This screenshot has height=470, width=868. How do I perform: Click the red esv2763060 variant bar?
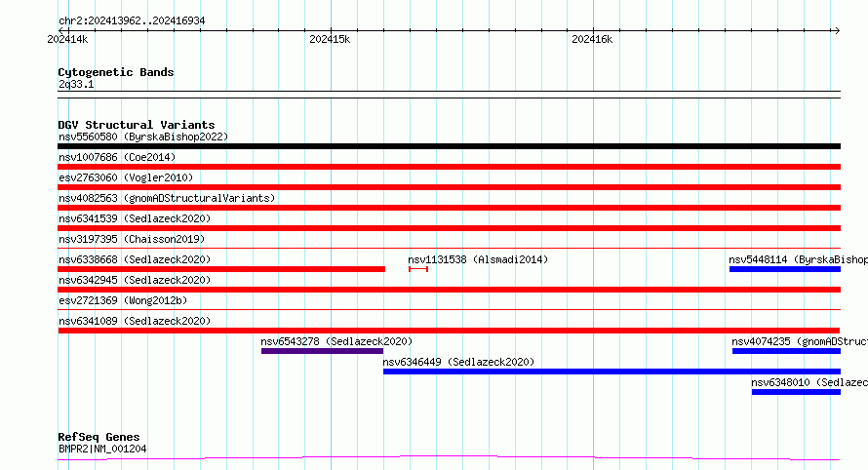[x=449, y=187]
